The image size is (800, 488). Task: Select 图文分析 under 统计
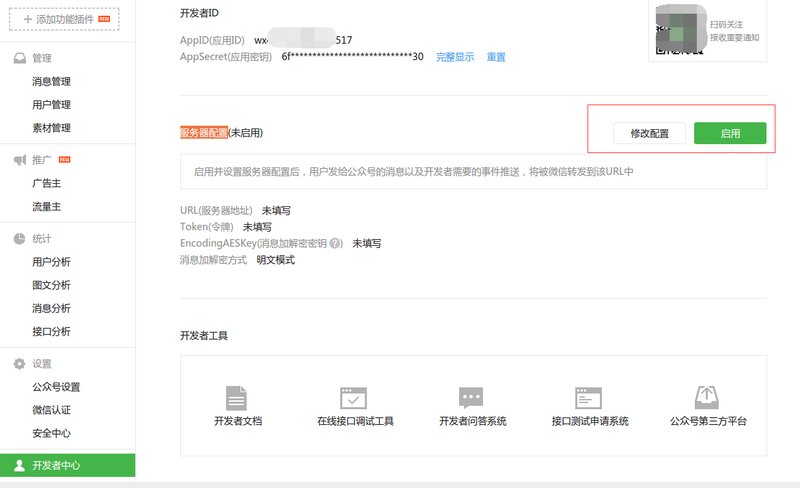(x=51, y=285)
